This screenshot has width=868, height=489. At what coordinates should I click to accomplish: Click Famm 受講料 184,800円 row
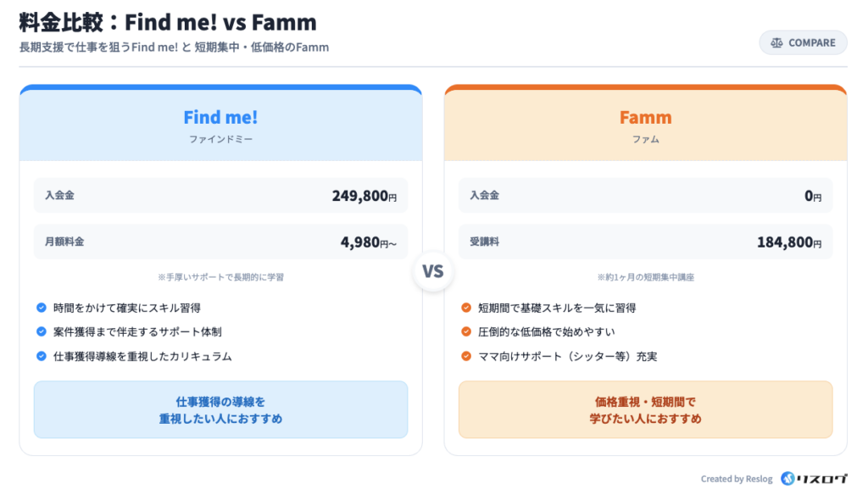[645, 242]
